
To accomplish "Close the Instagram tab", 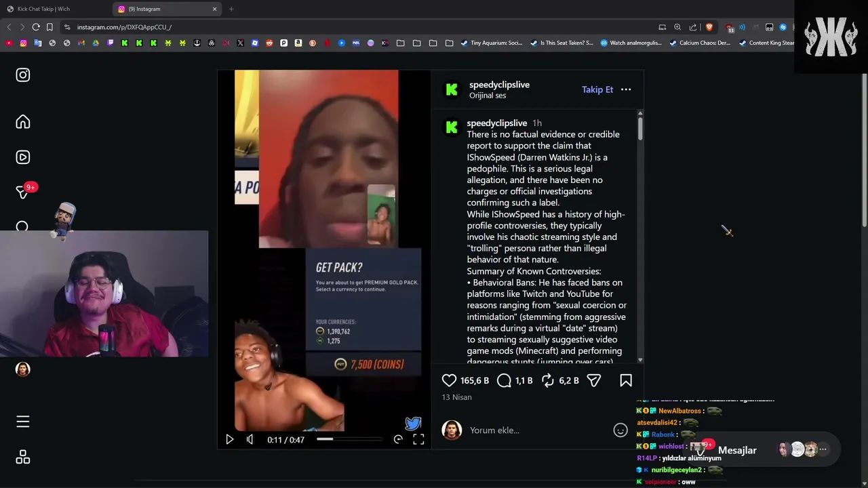I will 215,9.
